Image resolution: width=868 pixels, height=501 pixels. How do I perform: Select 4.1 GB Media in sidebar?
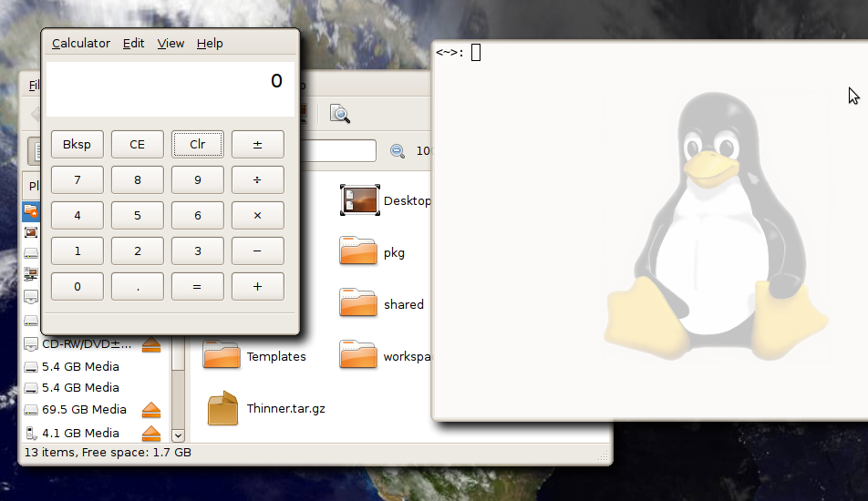[72, 433]
